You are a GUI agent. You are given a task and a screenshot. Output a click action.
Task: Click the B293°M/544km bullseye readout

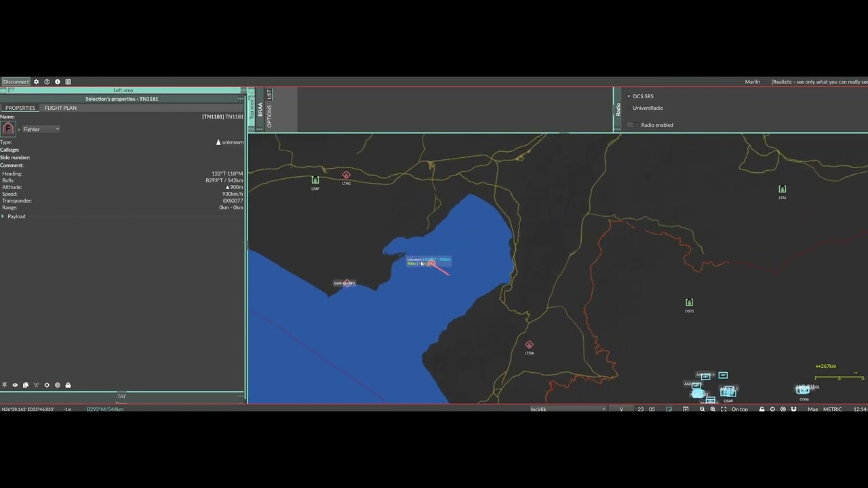click(105, 409)
